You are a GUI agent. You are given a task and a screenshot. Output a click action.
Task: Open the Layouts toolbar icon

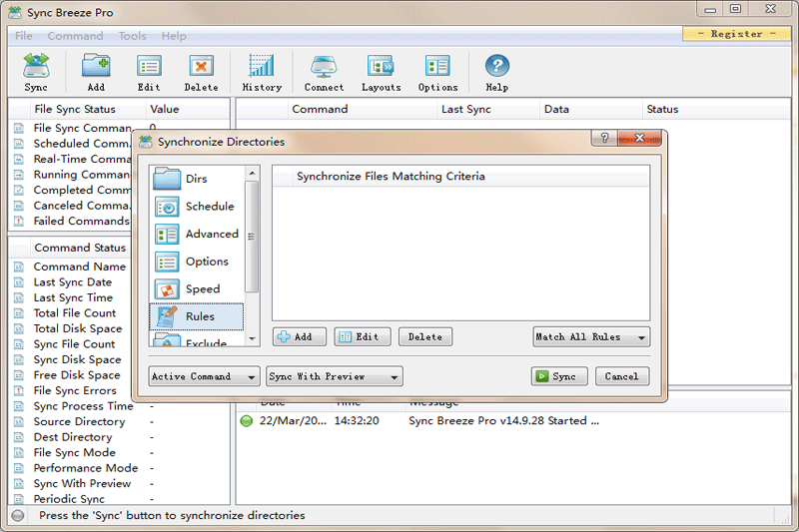tap(382, 72)
